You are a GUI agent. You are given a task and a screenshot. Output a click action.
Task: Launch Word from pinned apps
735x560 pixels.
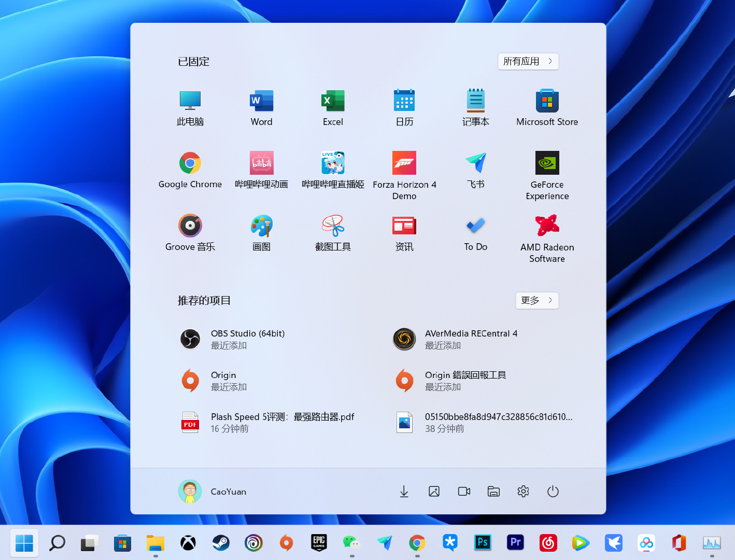pyautogui.click(x=261, y=108)
